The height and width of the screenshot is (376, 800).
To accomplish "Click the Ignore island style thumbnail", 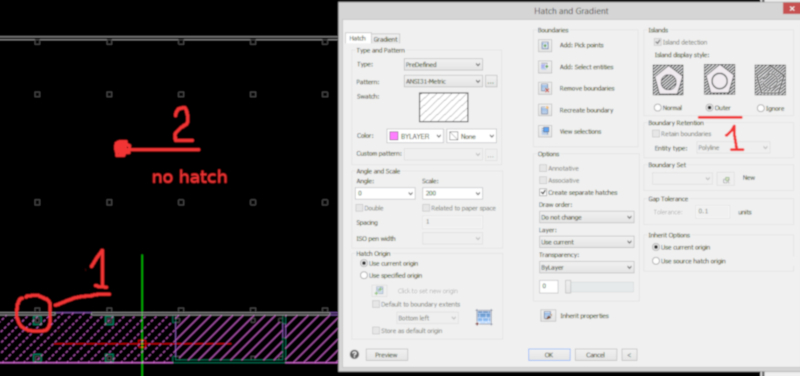I will [x=770, y=80].
